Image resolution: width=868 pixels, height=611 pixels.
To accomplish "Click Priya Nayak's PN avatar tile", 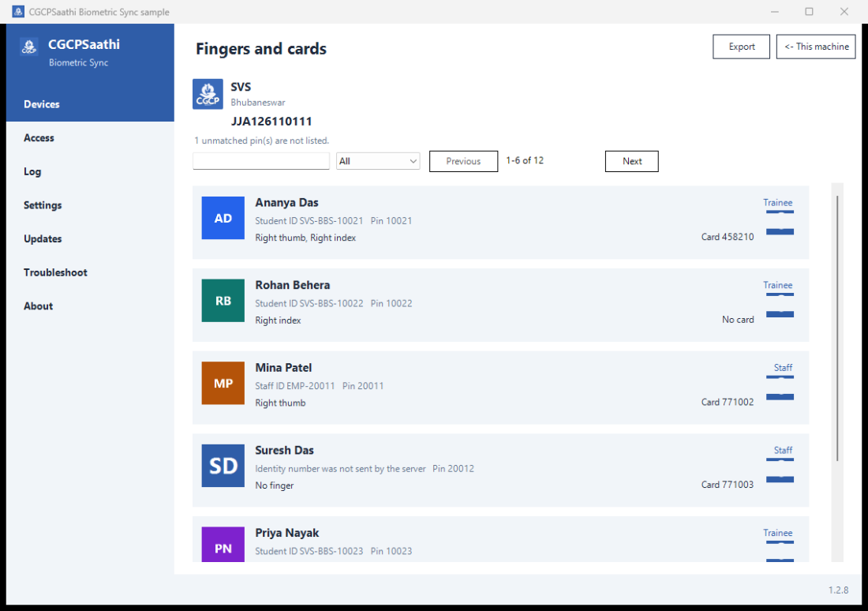I will click(x=223, y=545).
